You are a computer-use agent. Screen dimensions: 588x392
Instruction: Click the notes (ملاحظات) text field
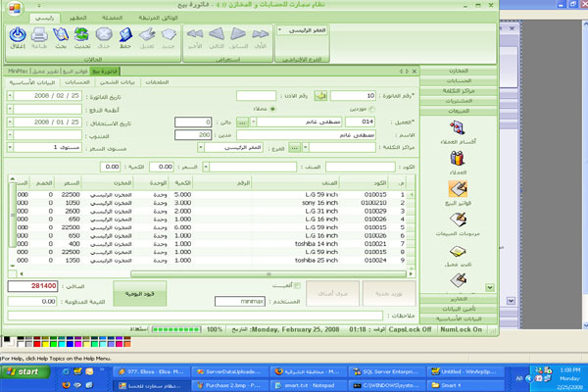[195, 316]
